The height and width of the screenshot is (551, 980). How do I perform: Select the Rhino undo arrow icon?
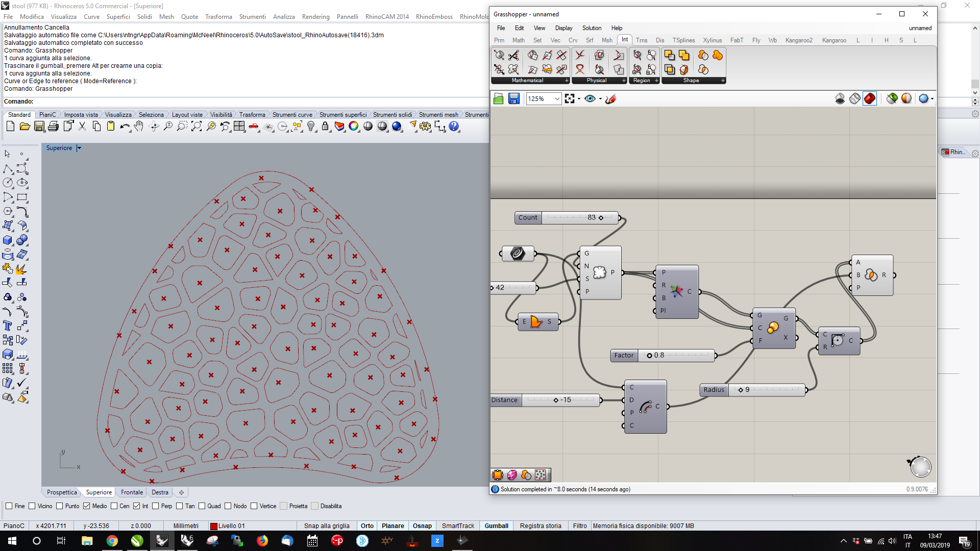pyautogui.click(x=125, y=127)
